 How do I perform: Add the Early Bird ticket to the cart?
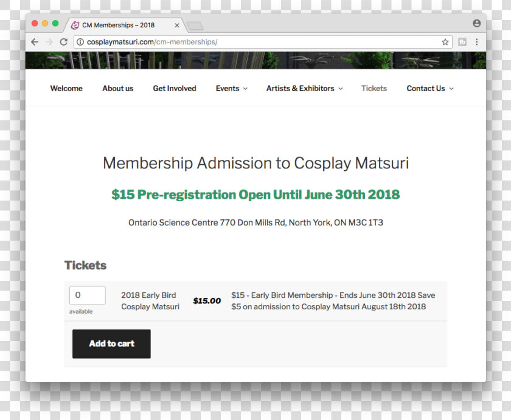click(111, 344)
